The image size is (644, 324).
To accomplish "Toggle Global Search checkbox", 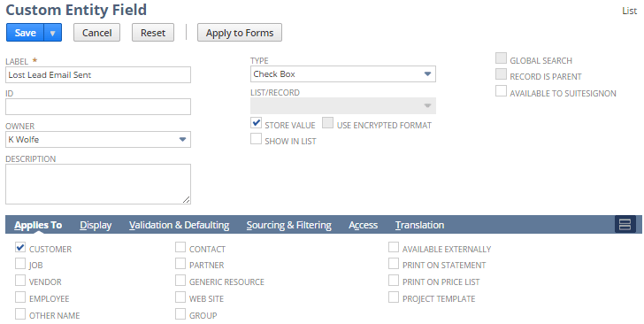I will click(x=501, y=58).
